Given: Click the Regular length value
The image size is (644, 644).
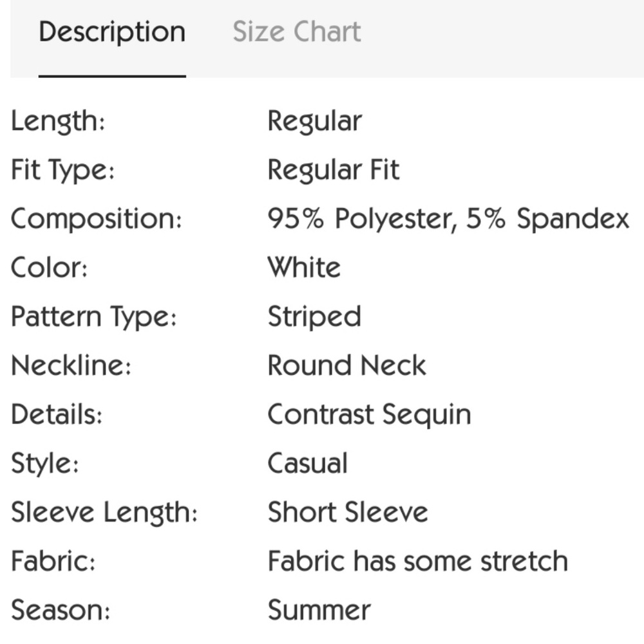Looking at the screenshot, I should point(314,122).
